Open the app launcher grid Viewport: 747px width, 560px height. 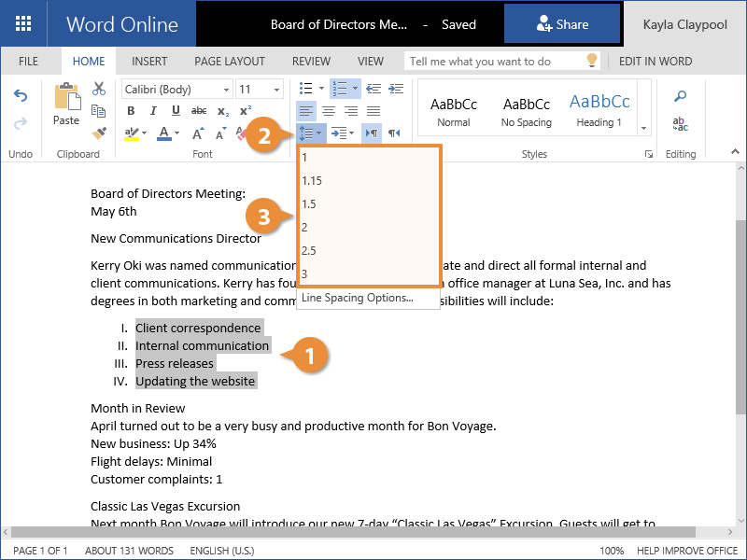(23, 24)
